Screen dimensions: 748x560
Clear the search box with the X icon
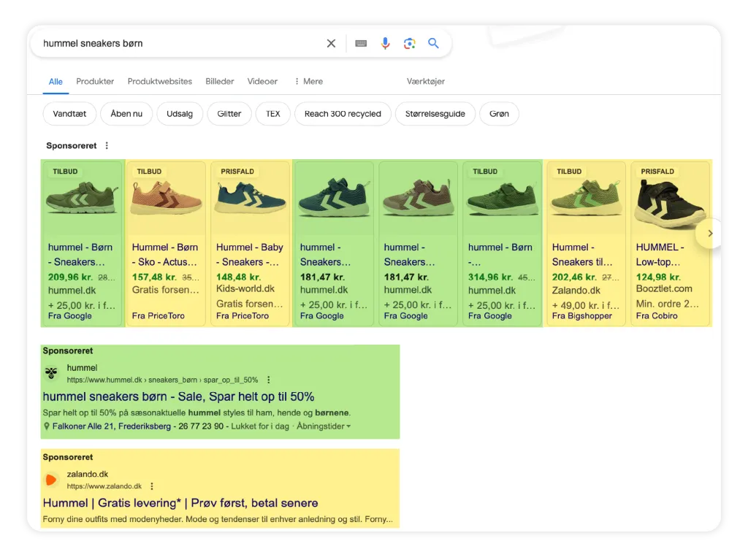point(331,43)
